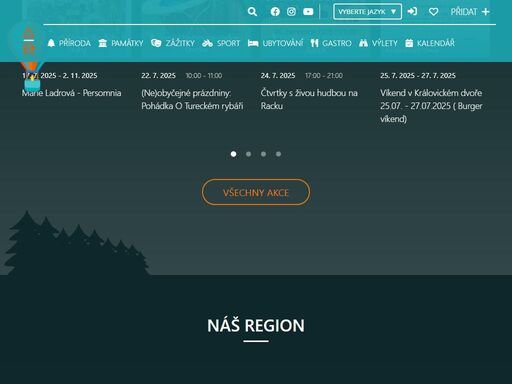Image resolution: width=512 pixels, height=384 pixels.
Task: Expand the Vyberte jazyk language dropdown
Action: click(x=367, y=12)
